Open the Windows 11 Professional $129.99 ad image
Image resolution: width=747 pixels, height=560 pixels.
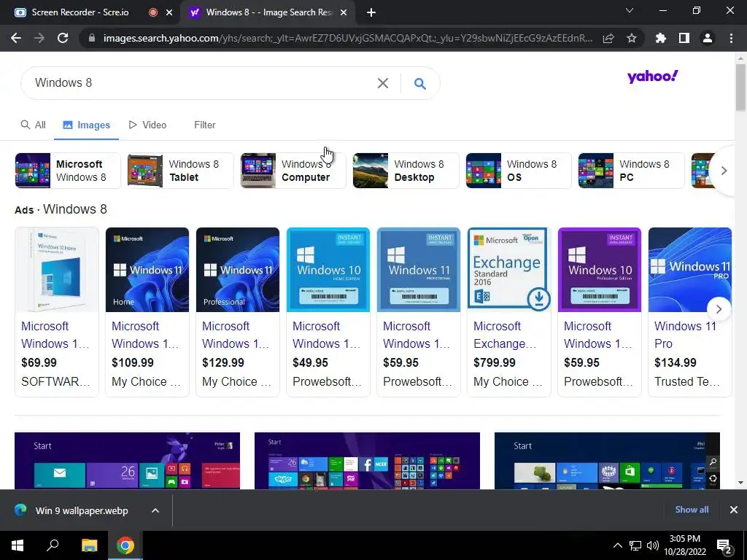238,270
